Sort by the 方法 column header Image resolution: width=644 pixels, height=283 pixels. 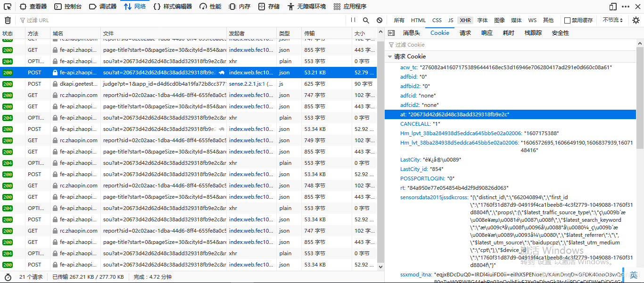[x=38, y=33]
